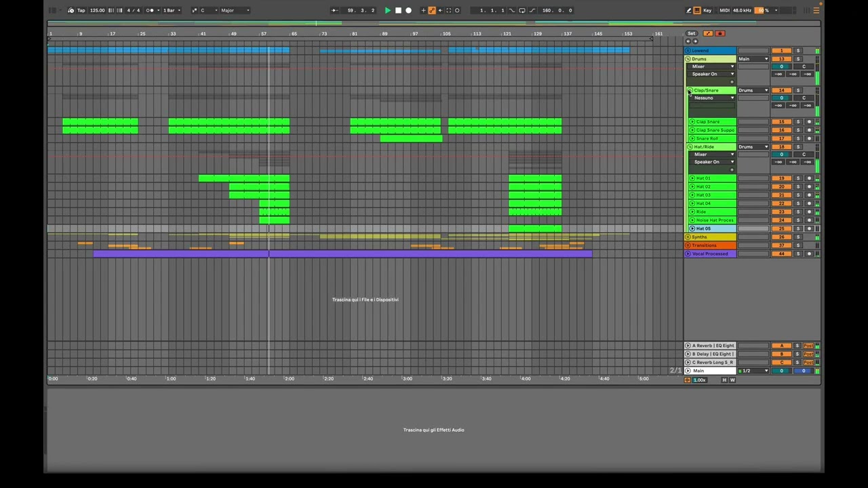Toggle the scale mode icon
The image size is (868, 488).
(x=194, y=10)
